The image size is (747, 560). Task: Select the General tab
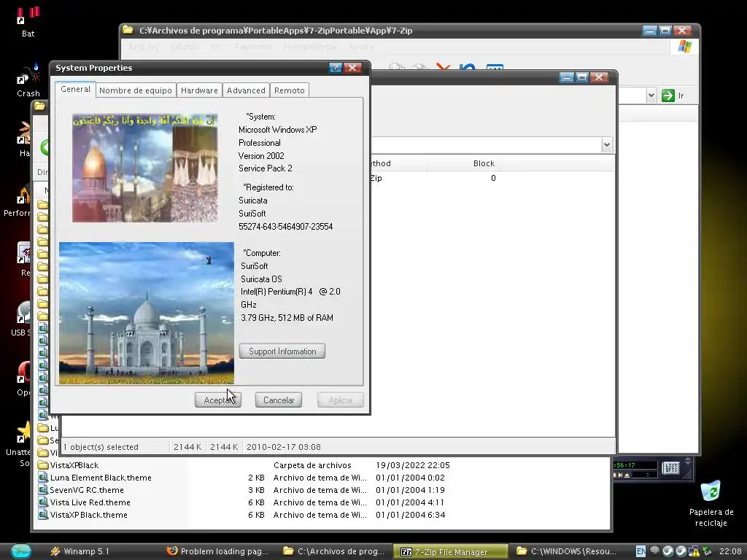(x=75, y=89)
